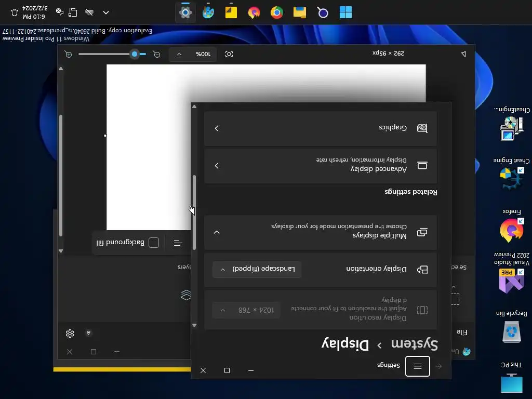Open the Start menu from the taskbar
532x399 pixels.
click(x=345, y=12)
